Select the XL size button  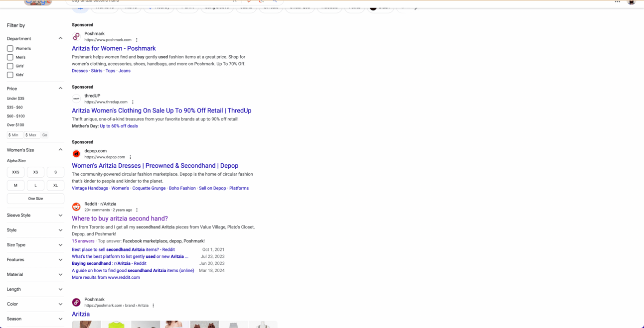55,185
